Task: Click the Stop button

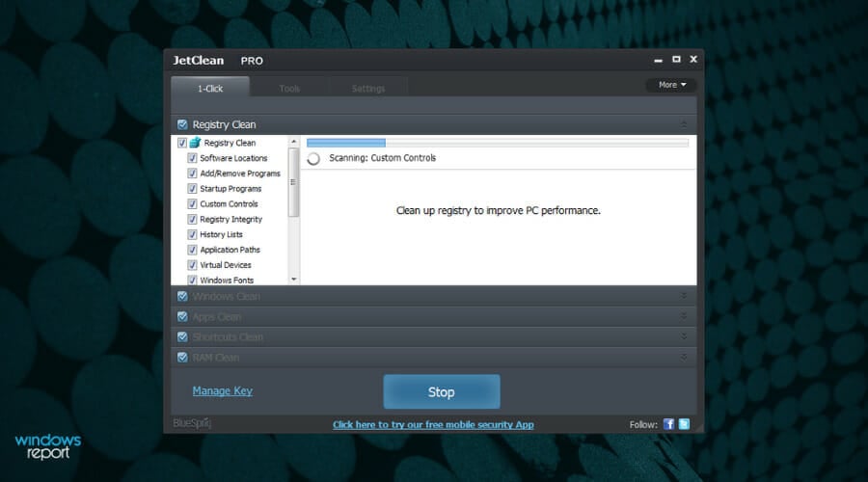Action: coord(441,391)
